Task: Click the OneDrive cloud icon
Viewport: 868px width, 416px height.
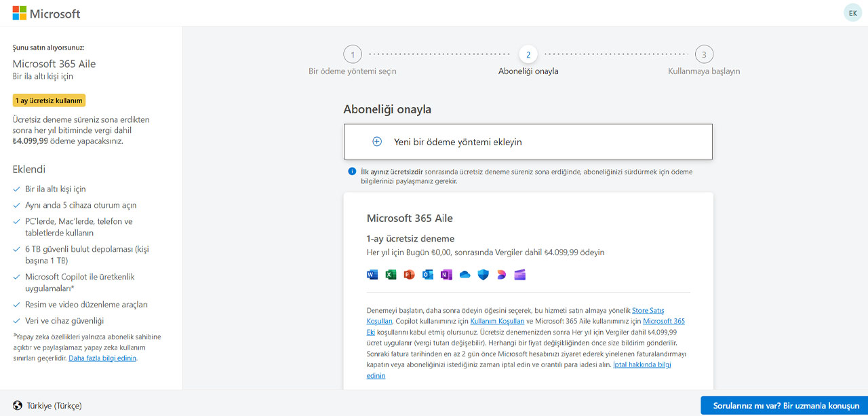Action: (465, 275)
